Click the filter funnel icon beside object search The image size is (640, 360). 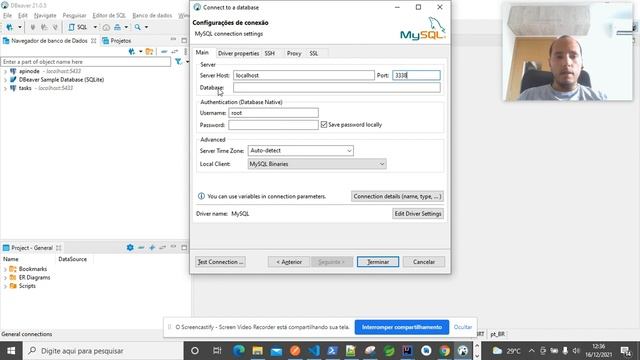[178, 62]
